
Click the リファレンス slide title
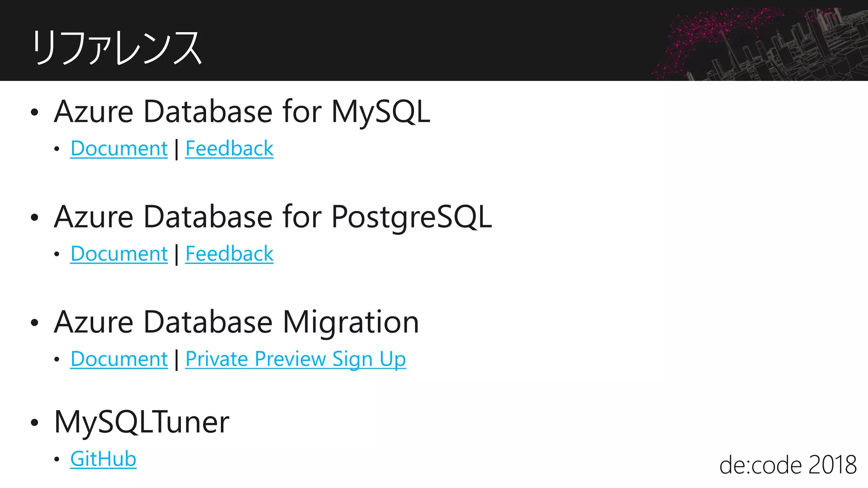coord(117,48)
